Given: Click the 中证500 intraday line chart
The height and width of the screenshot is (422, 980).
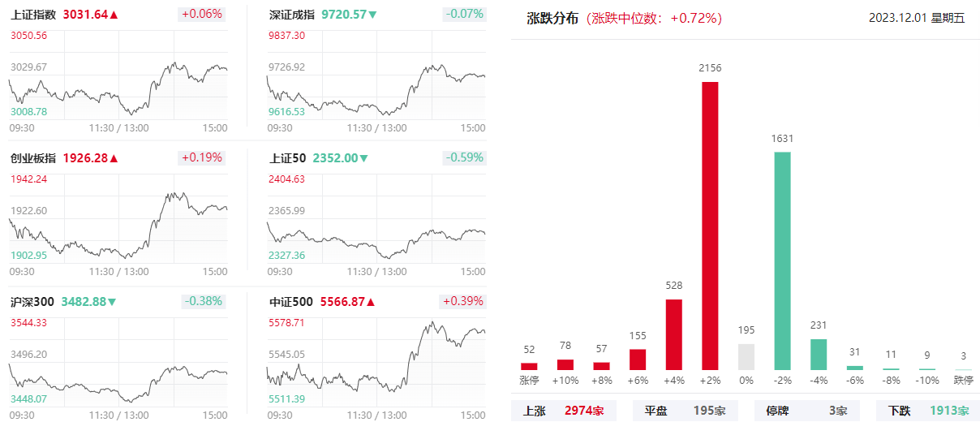Looking at the screenshot, I should (376, 360).
